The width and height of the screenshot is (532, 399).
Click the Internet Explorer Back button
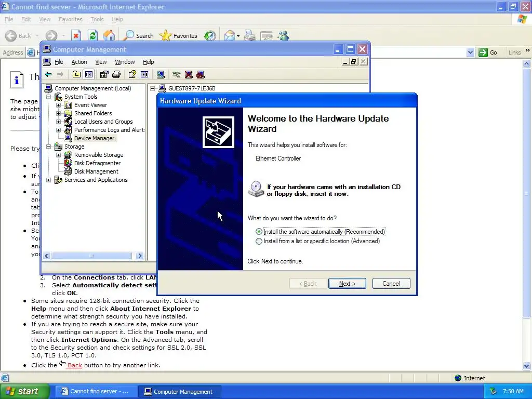coord(18,36)
